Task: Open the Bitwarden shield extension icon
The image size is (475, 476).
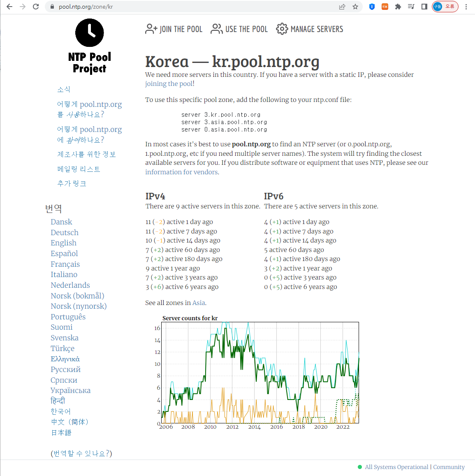Action: [x=372, y=7]
